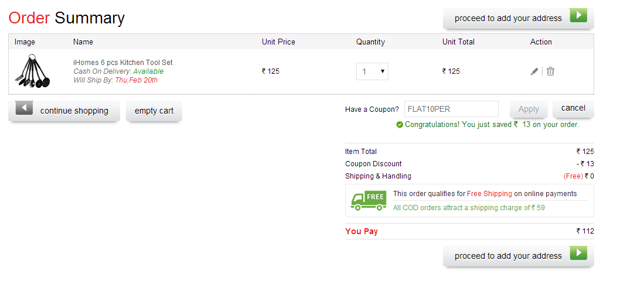Screen dimensions: 644x281
Task: Click the Quantity column header
Action: coord(370,42)
